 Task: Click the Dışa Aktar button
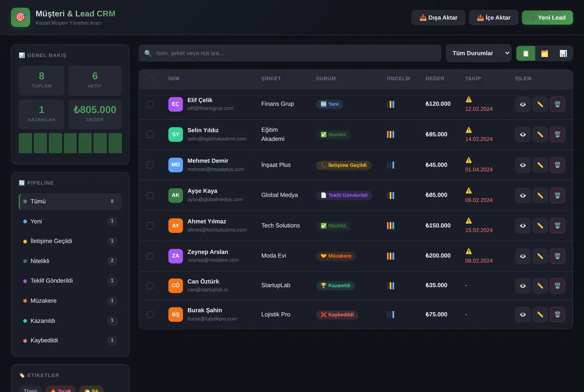point(438,18)
